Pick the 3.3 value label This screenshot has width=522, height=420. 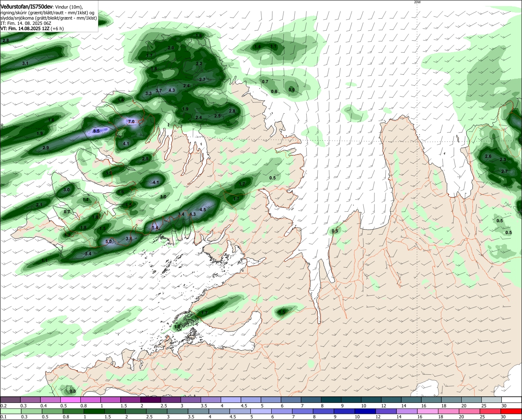148,93
